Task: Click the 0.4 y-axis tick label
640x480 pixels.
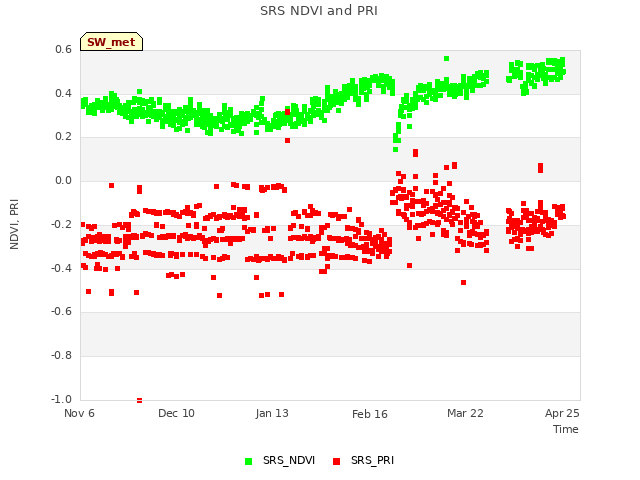Action: coord(64,93)
